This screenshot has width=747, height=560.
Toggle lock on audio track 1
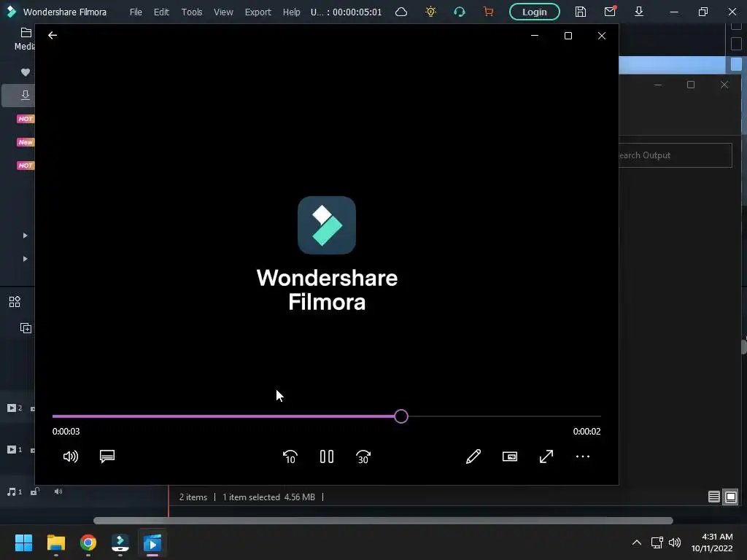tap(35, 491)
